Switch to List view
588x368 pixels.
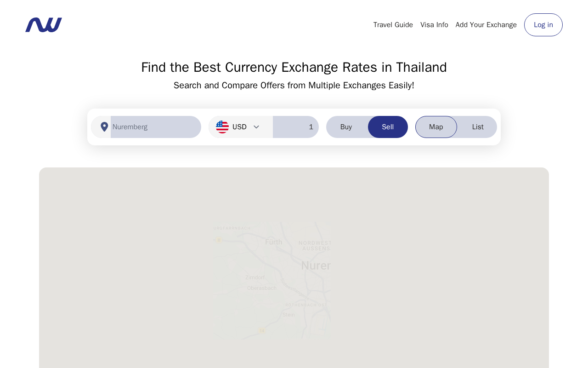[478, 127]
